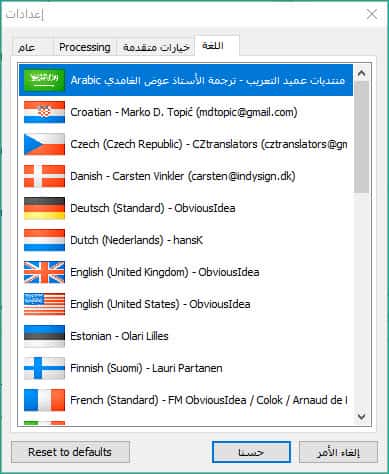Image resolution: width=389 pixels, height=474 pixels.
Task: Click the vertical scrollbar thumb
Action: [362, 137]
